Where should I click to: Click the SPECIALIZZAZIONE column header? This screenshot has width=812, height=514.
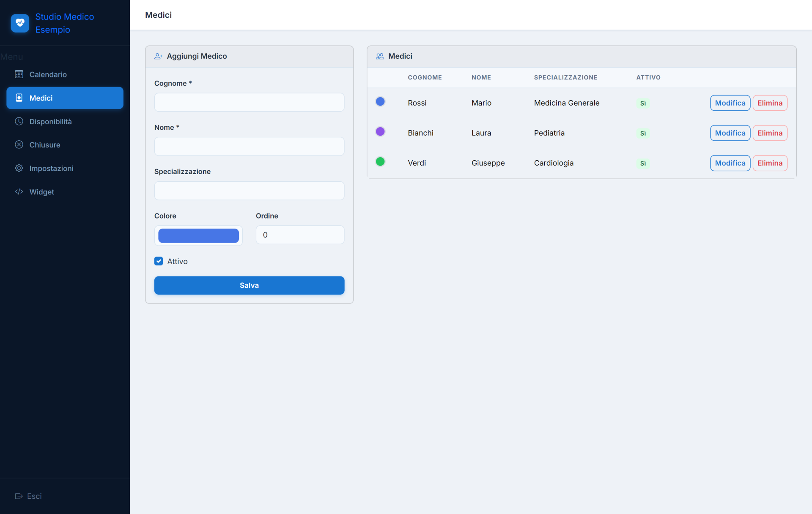565,77
